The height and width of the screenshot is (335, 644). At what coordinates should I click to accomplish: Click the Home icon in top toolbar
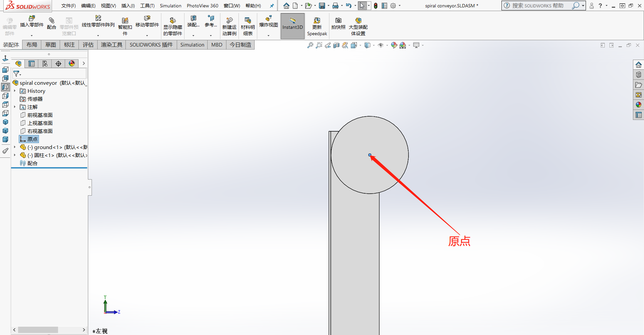pyautogui.click(x=286, y=6)
